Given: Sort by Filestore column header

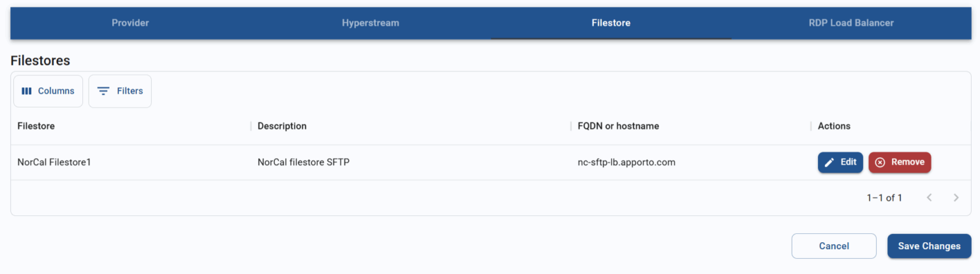Looking at the screenshot, I should 36,126.
